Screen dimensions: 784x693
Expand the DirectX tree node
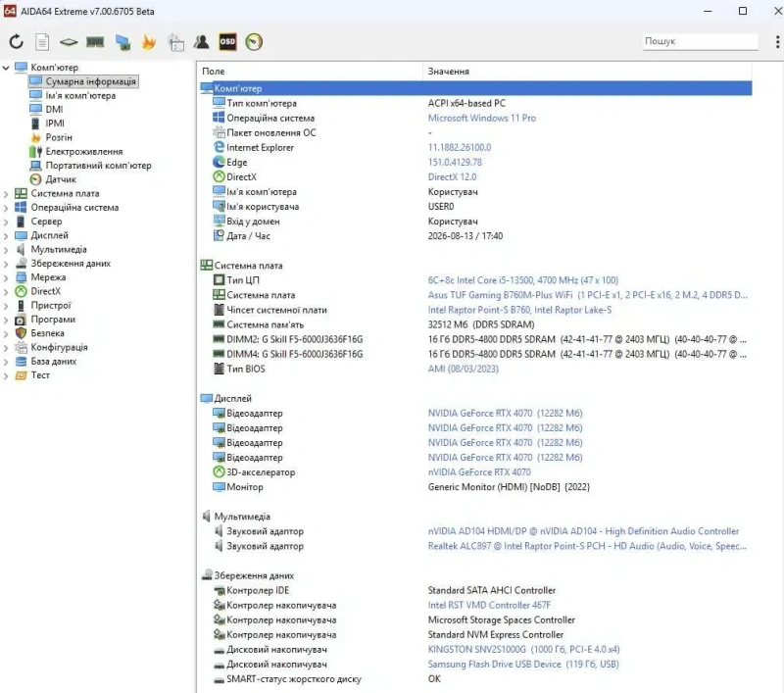[6, 291]
